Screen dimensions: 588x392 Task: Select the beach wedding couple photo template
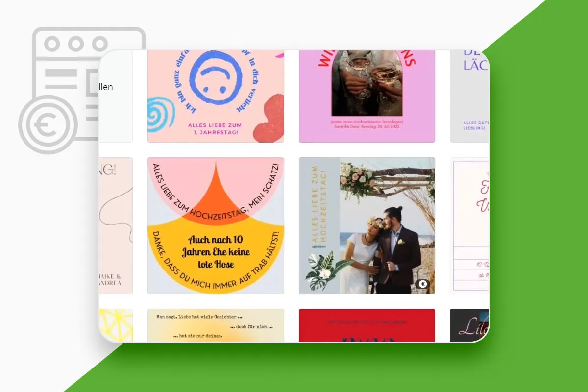pos(367,225)
